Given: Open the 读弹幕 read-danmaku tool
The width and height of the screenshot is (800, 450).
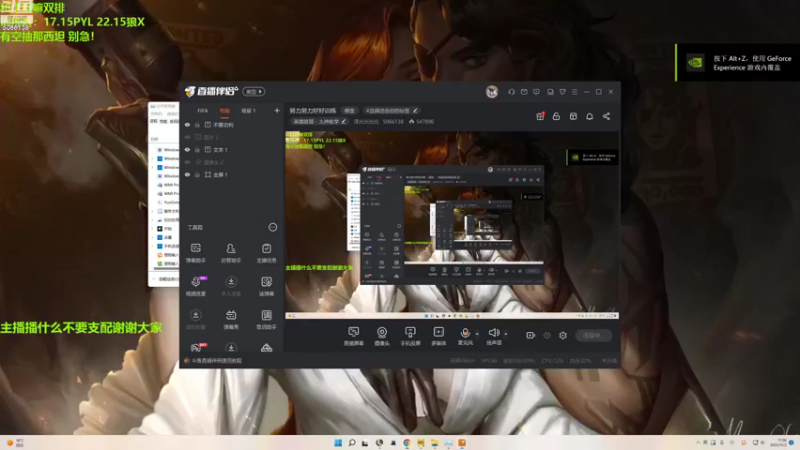Looking at the screenshot, I should pos(266,286).
